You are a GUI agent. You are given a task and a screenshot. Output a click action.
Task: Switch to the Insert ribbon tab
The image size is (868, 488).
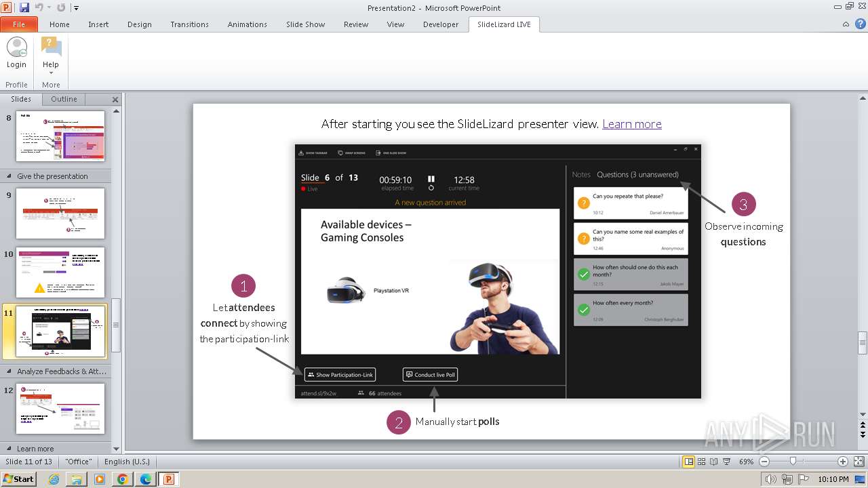point(98,24)
